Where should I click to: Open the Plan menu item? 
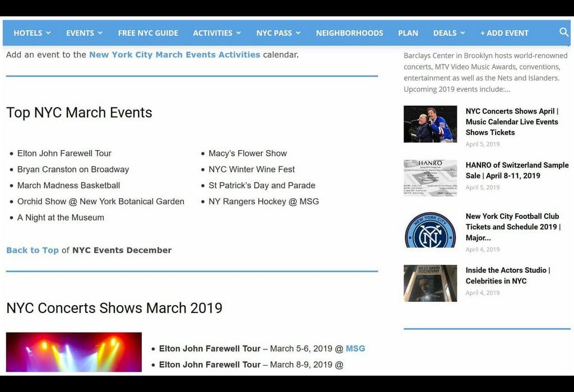point(408,33)
